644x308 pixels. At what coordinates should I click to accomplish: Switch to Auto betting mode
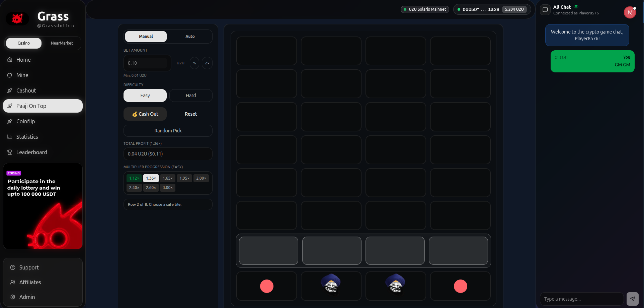(190, 37)
